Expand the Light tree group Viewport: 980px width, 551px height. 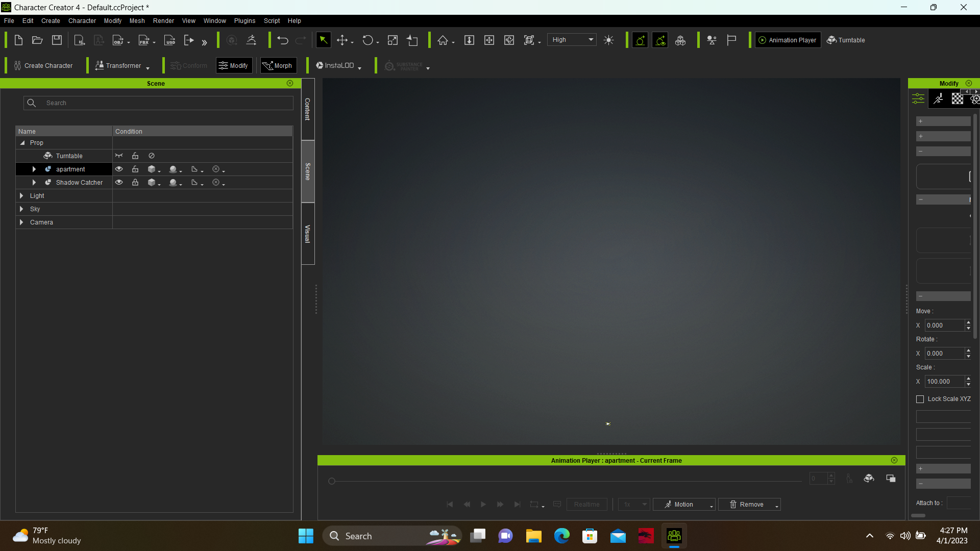(21, 195)
